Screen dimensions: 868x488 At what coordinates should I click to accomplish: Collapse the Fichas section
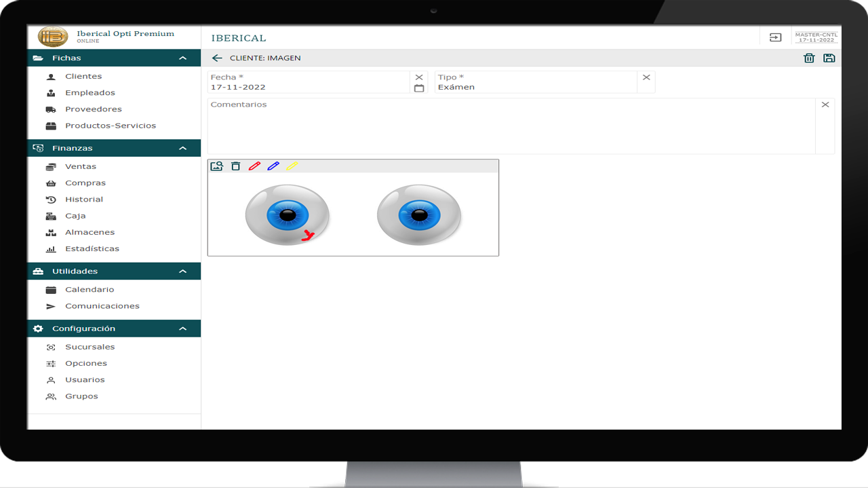tap(182, 58)
